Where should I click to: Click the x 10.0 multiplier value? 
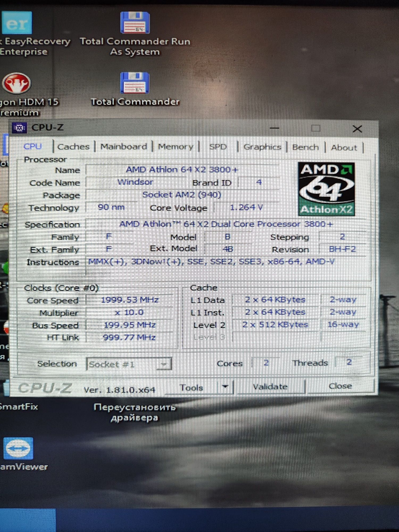(x=130, y=312)
